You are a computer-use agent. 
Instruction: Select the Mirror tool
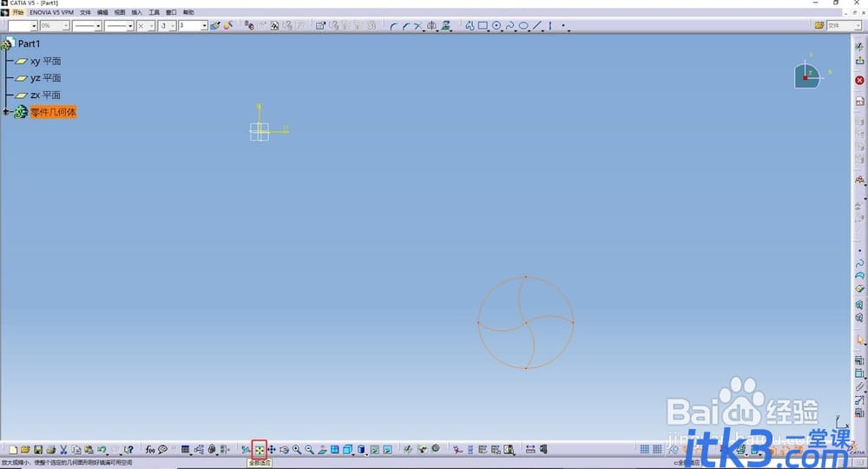[431, 25]
